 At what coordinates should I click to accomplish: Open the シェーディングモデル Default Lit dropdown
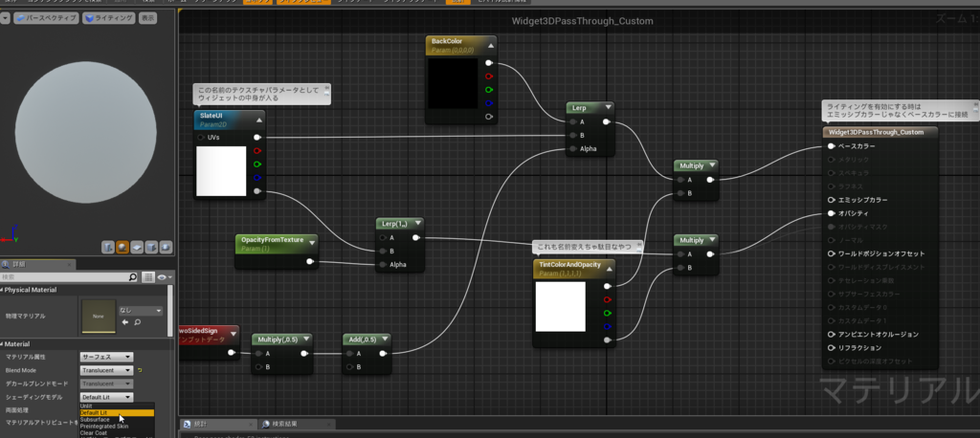click(x=106, y=398)
